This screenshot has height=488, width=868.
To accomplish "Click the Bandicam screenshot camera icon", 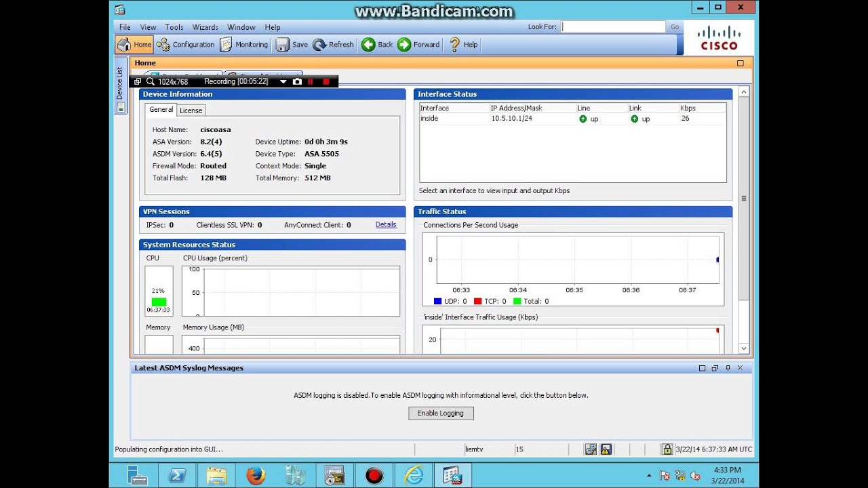I will [x=297, y=81].
